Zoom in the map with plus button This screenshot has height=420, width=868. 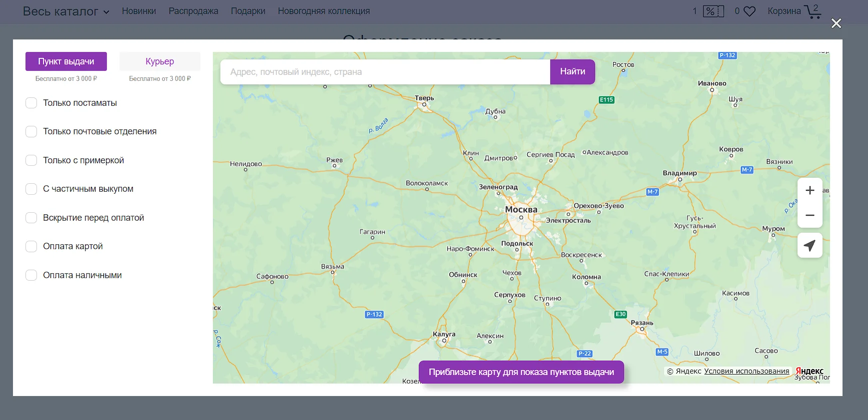click(x=810, y=190)
